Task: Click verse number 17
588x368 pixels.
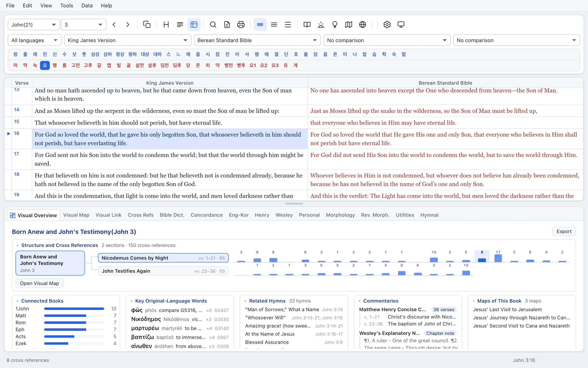Action: click(16, 154)
